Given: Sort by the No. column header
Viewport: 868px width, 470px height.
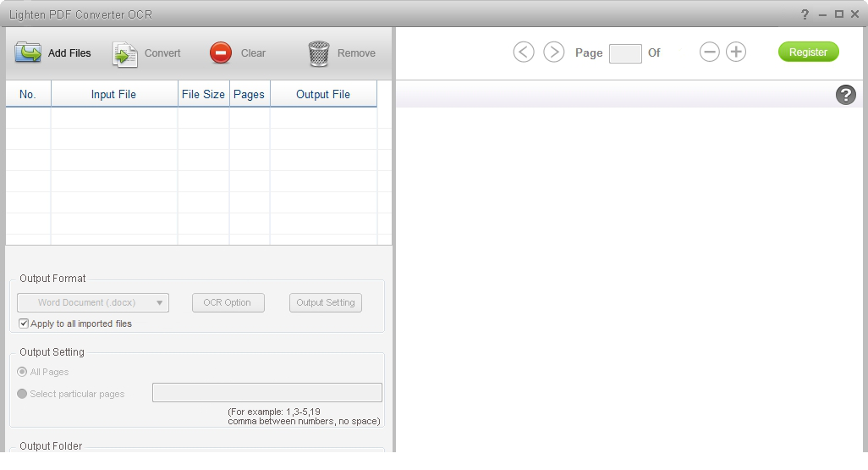Looking at the screenshot, I should point(28,94).
